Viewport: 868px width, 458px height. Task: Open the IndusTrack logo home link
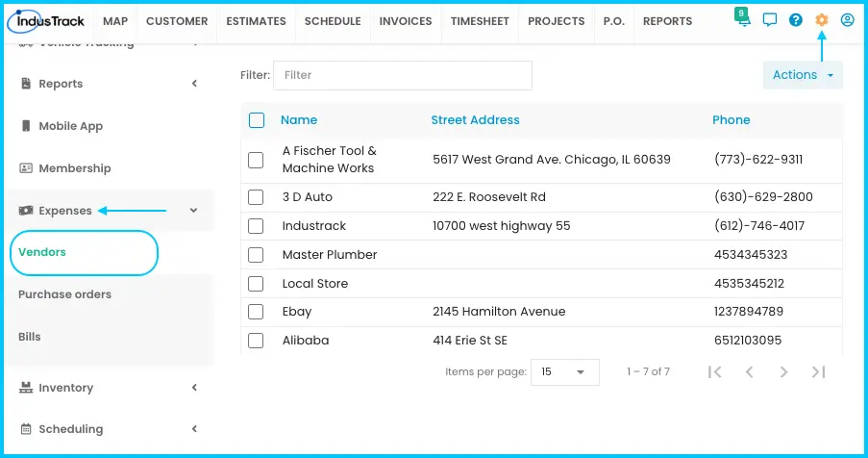(x=45, y=21)
